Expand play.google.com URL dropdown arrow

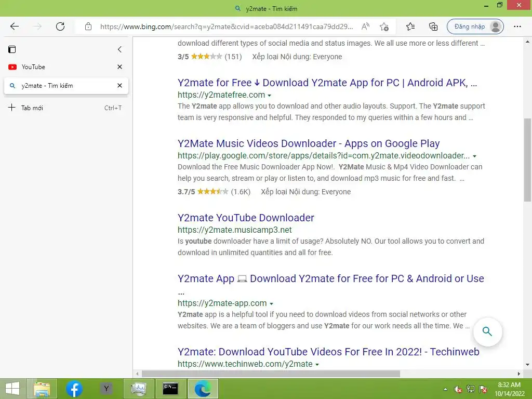[475, 156]
